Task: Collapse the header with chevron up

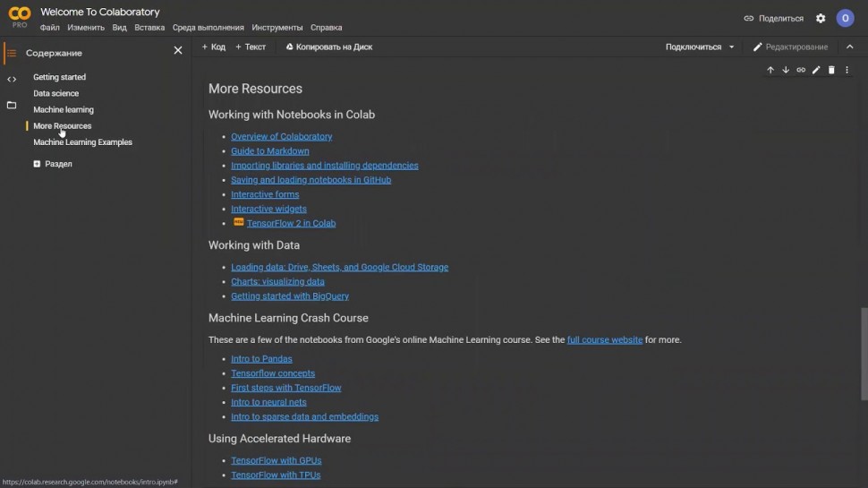Action: 849,47
